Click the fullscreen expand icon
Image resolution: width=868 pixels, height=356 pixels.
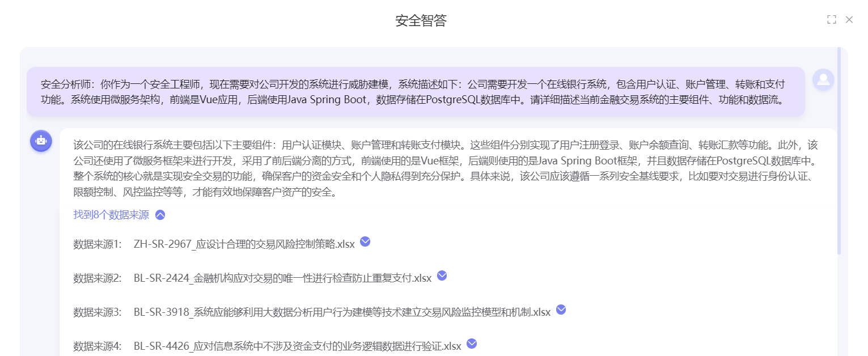click(x=832, y=20)
